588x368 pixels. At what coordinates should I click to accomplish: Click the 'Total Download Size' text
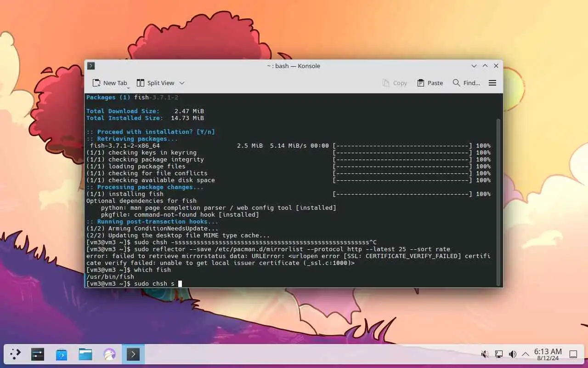[123, 111]
